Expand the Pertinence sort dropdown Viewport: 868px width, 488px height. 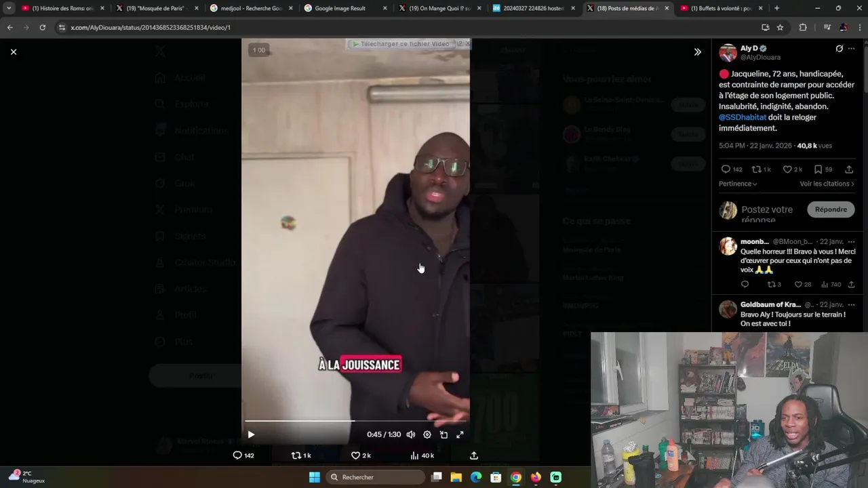[738, 184]
